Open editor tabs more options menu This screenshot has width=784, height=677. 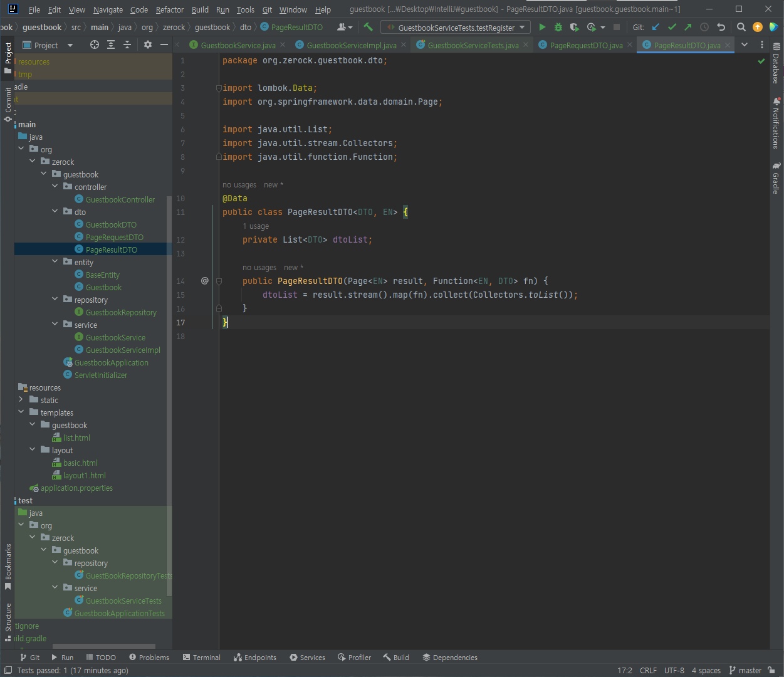pyautogui.click(x=762, y=45)
